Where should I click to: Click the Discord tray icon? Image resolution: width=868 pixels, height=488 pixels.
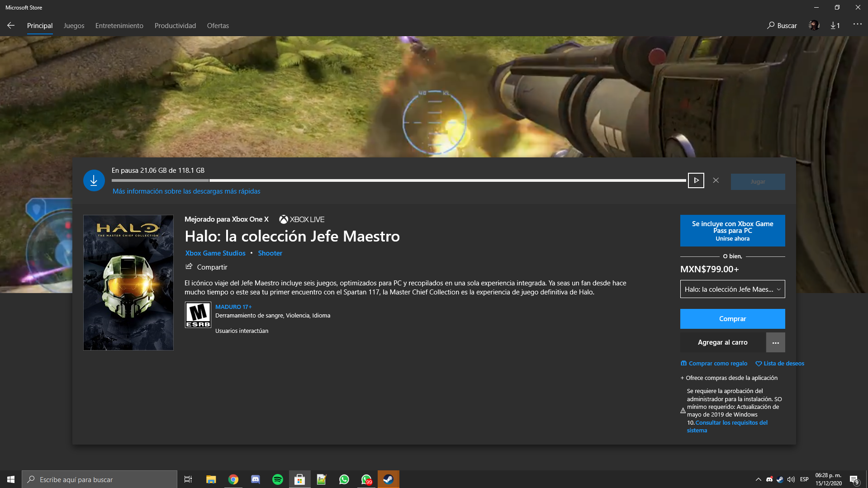tap(769, 479)
